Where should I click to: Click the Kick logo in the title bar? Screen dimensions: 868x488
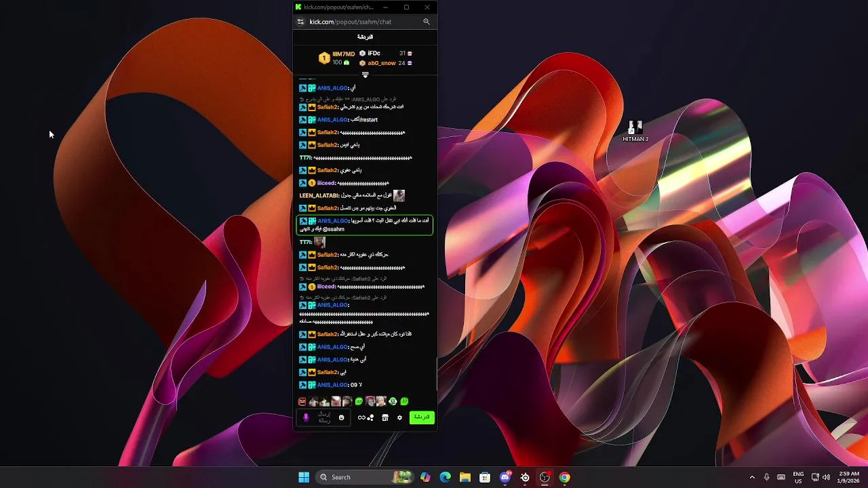tap(298, 7)
